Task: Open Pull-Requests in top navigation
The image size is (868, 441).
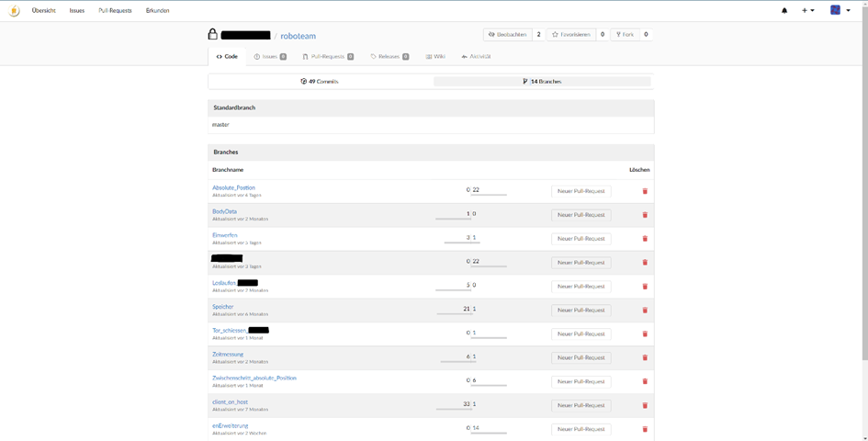Action: coord(115,10)
